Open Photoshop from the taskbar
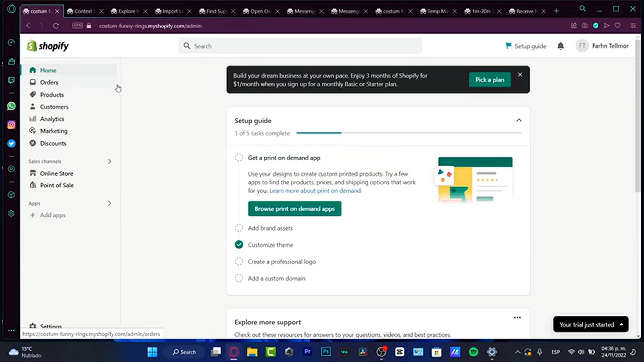This screenshot has height=362, width=644. click(326, 352)
